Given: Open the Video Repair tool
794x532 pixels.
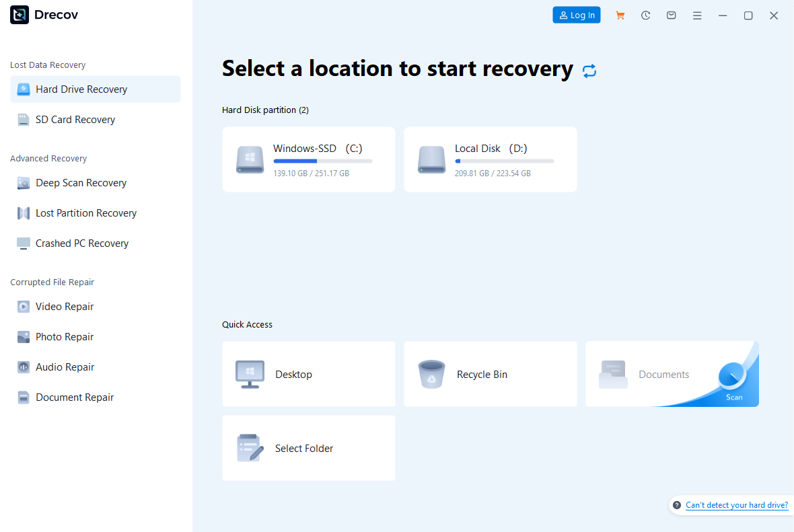Looking at the screenshot, I should pyautogui.click(x=64, y=306).
